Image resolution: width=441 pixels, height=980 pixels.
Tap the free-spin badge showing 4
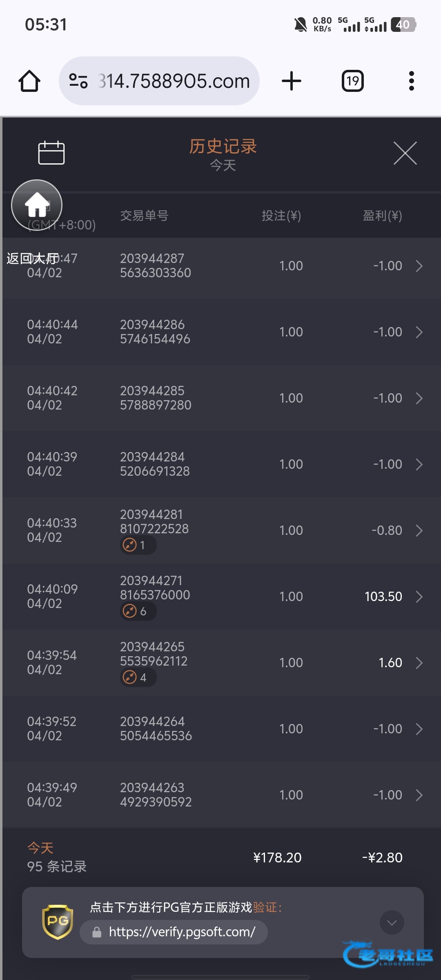138,677
